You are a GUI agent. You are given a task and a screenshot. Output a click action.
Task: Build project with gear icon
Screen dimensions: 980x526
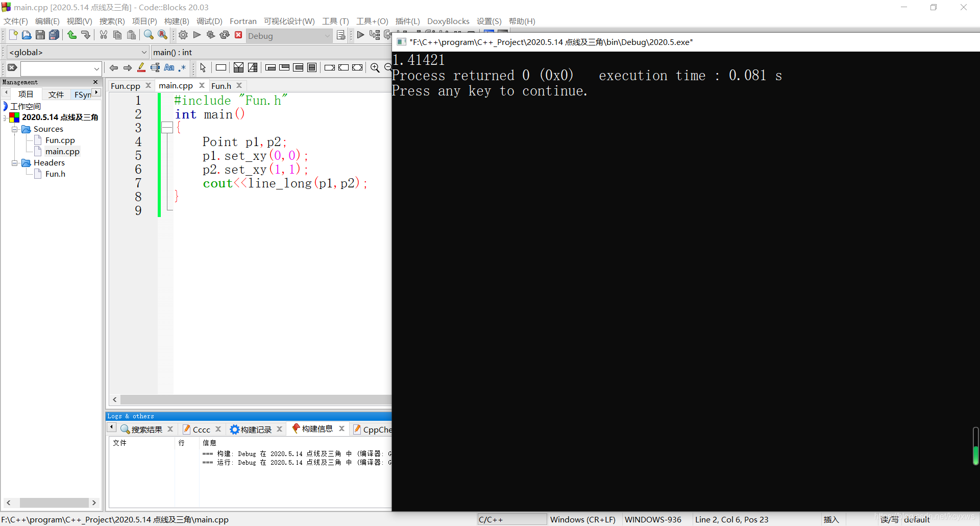click(x=183, y=35)
